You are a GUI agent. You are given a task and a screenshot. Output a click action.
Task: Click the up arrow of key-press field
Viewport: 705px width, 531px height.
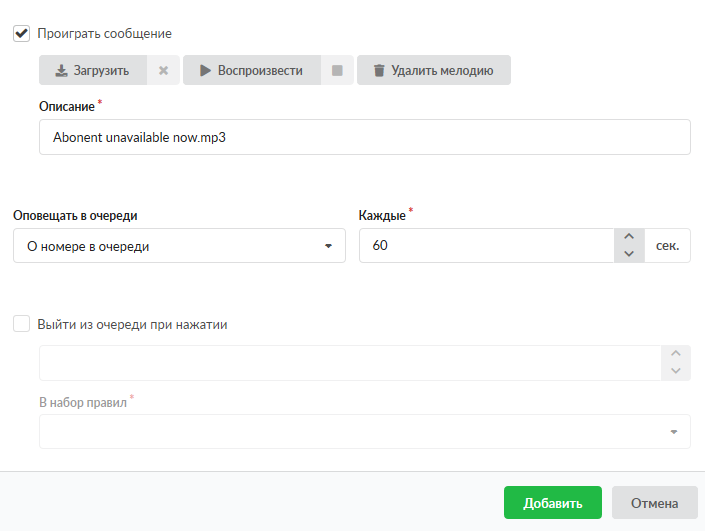tap(676, 354)
